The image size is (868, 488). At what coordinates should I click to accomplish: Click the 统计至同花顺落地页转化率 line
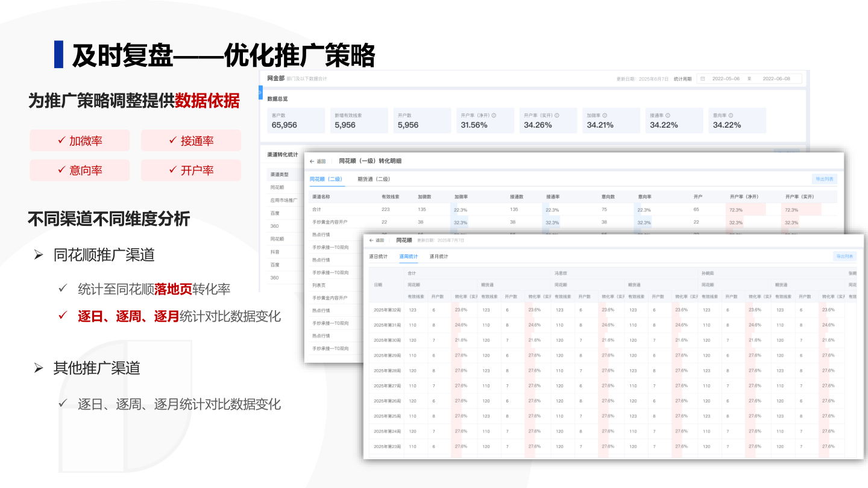tap(154, 289)
